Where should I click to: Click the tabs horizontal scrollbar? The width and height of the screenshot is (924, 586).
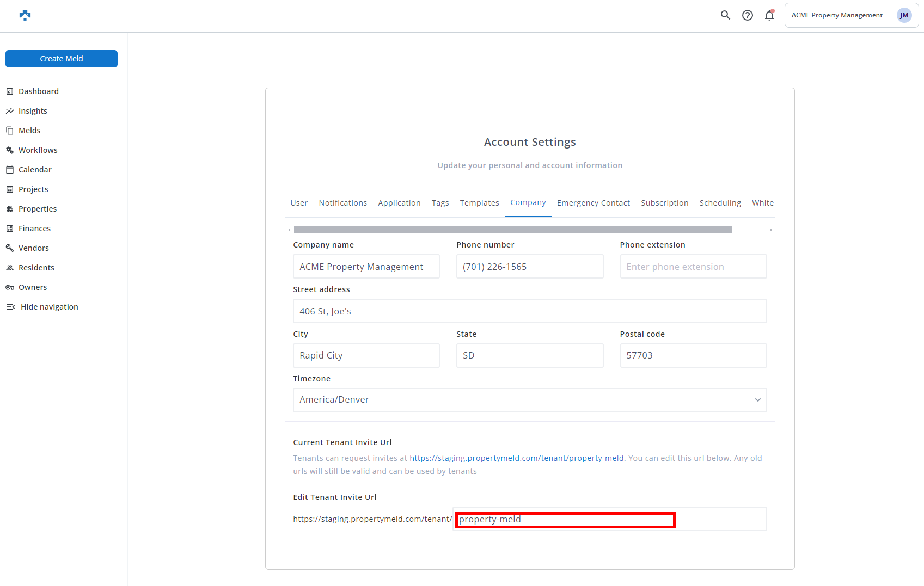512,230
